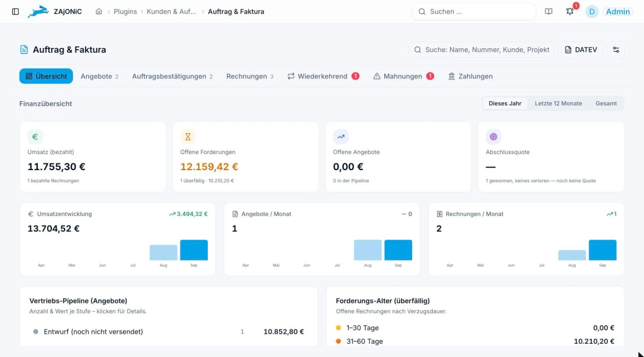Focus the Name, Nummer, Kunde search field
The image size is (644, 357).
coord(481,50)
